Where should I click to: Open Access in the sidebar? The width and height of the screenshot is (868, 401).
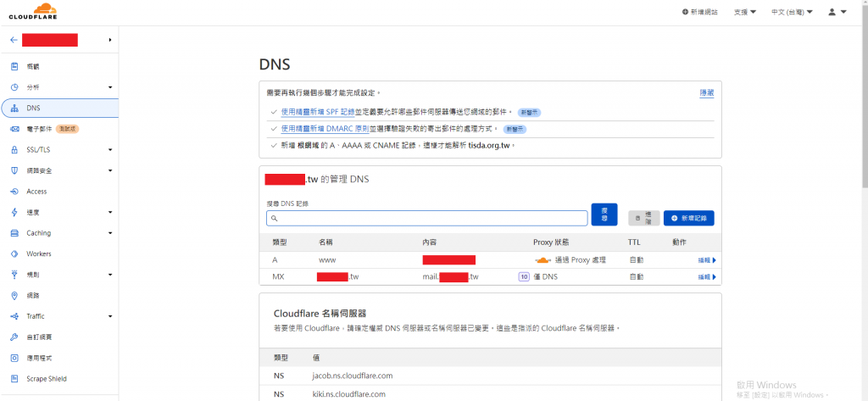coord(36,192)
